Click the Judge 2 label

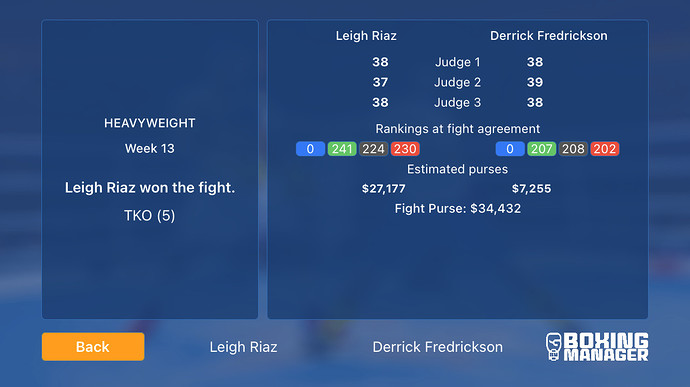click(458, 82)
